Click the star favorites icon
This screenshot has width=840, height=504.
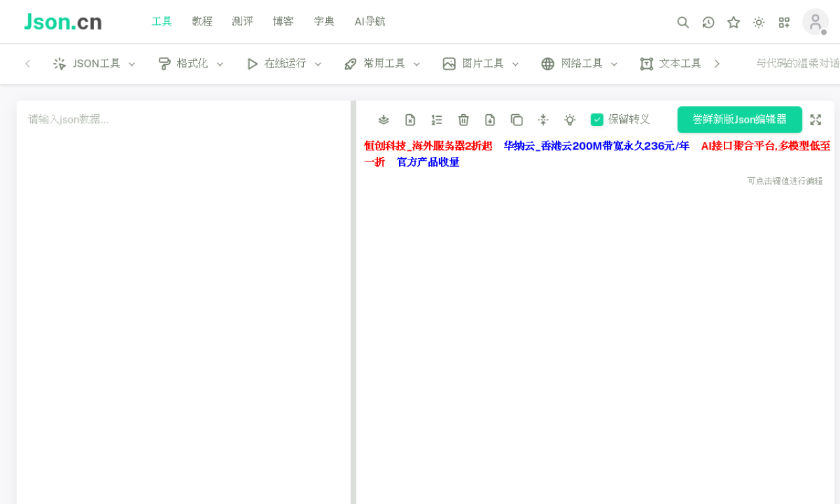click(733, 22)
